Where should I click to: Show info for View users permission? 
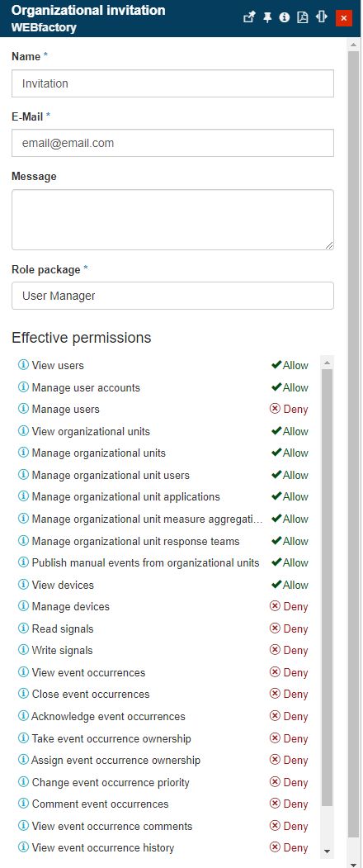pos(23,365)
